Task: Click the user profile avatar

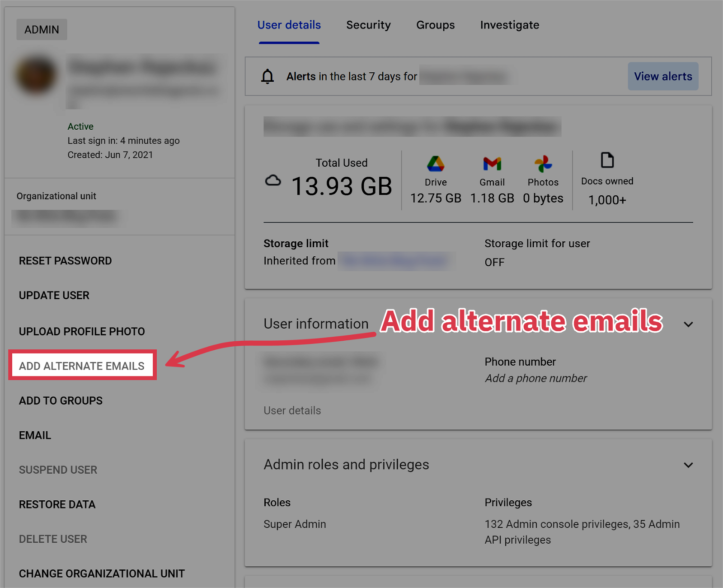Action: click(36, 75)
